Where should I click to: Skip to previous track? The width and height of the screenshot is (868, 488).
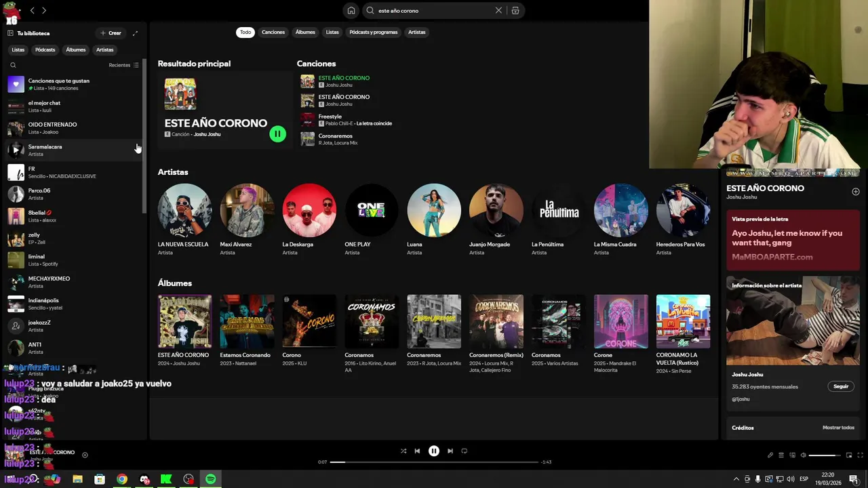(417, 451)
